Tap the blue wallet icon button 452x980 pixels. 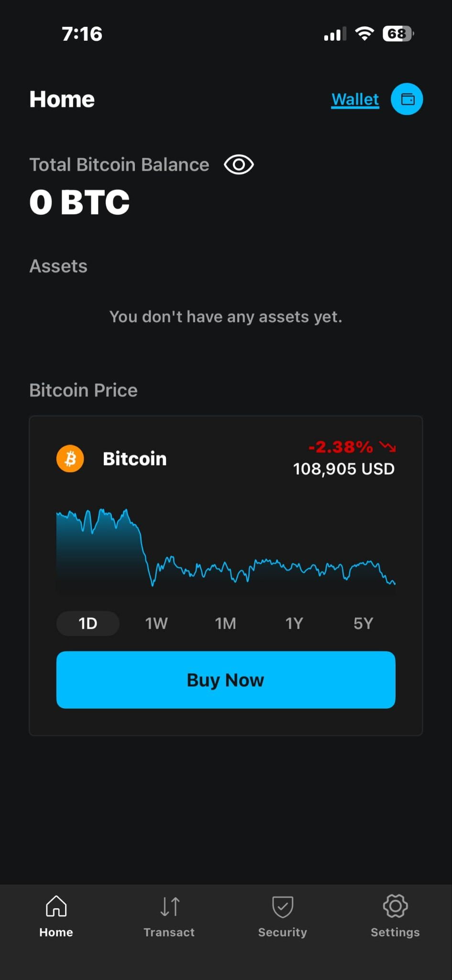[407, 99]
